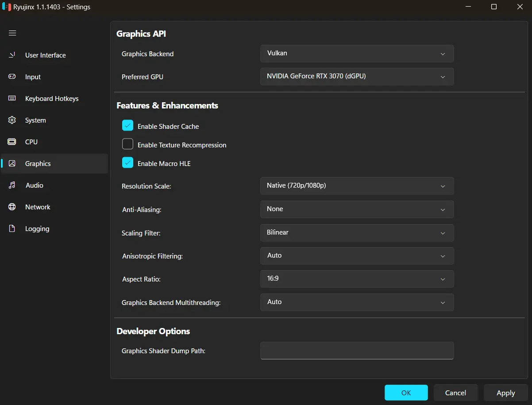Click the Enable Shader Cache label

point(168,127)
